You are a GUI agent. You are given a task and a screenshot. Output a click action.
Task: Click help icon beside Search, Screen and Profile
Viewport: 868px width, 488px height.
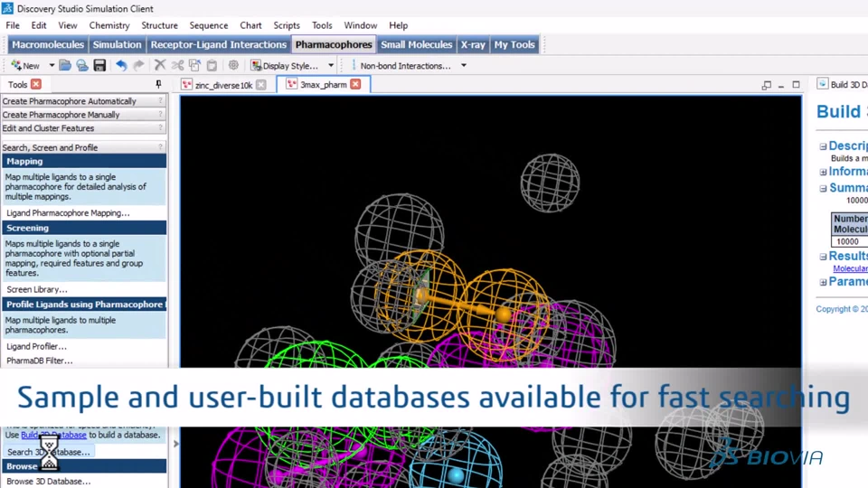(x=161, y=147)
